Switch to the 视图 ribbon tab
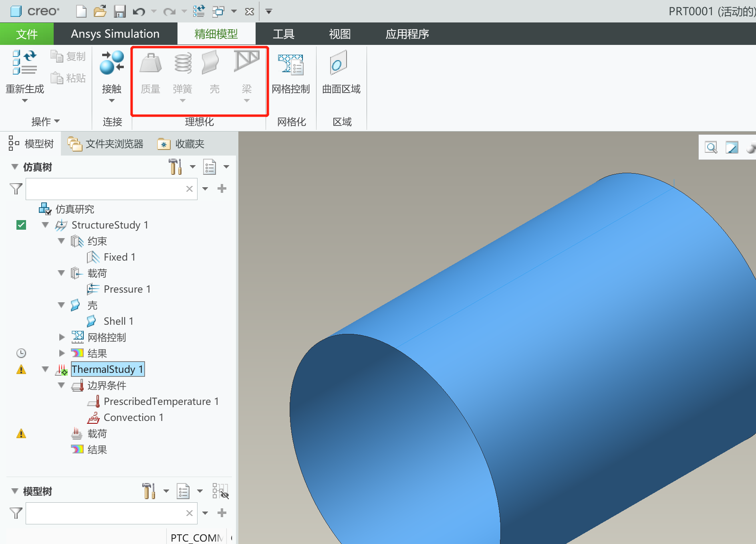 339,34
